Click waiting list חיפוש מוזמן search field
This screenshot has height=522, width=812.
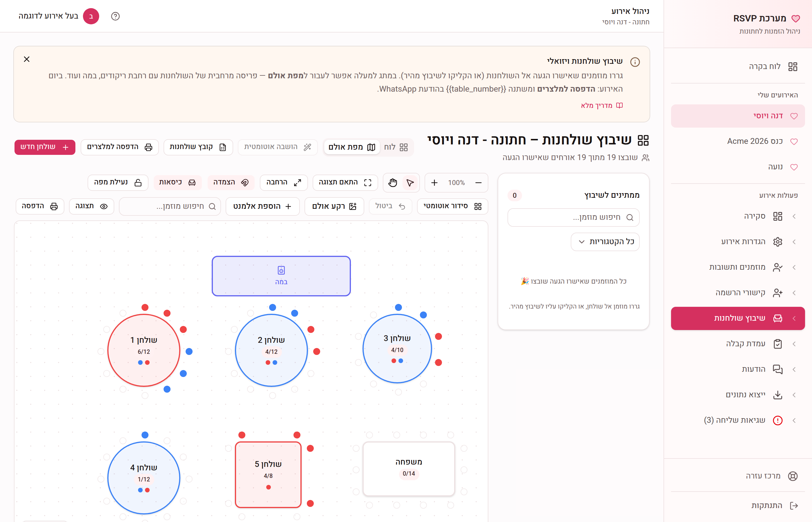pyautogui.click(x=573, y=217)
